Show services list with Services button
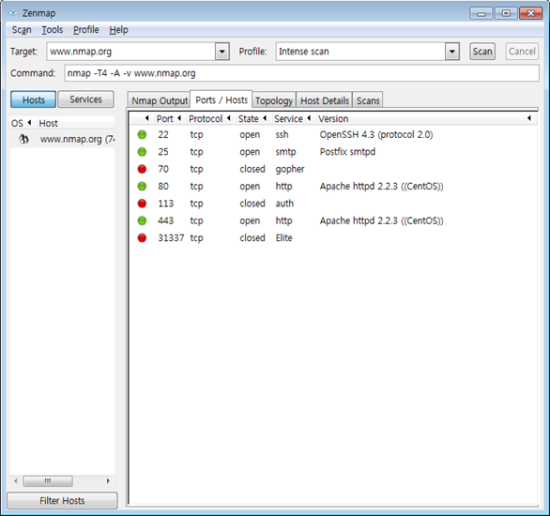Viewport: 550px width, 516px height. coord(86,100)
